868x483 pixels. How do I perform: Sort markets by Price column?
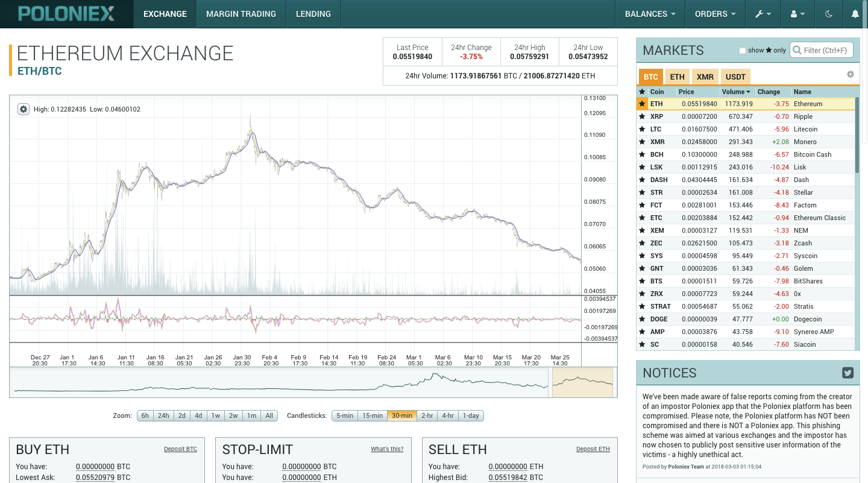tap(698, 92)
